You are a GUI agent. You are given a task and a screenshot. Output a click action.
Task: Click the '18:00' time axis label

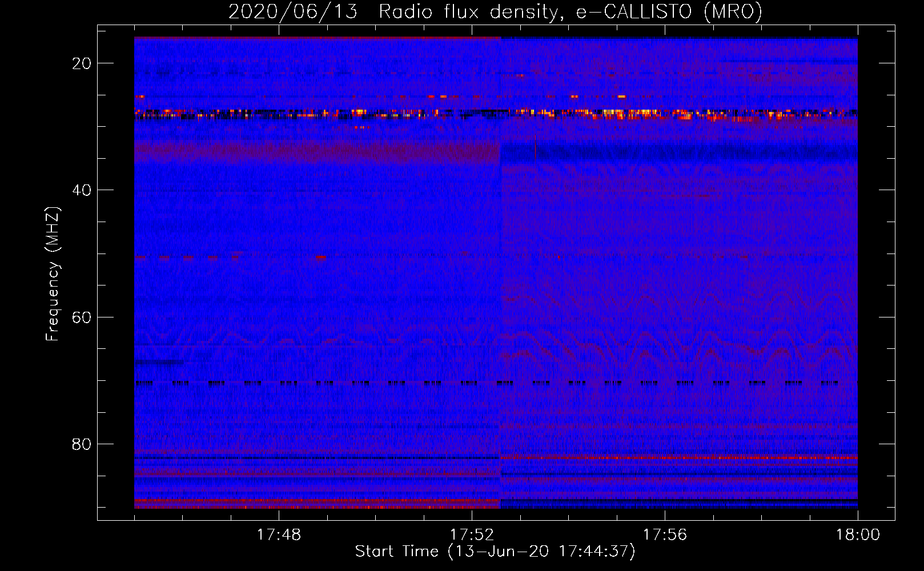pyautogui.click(x=858, y=535)
